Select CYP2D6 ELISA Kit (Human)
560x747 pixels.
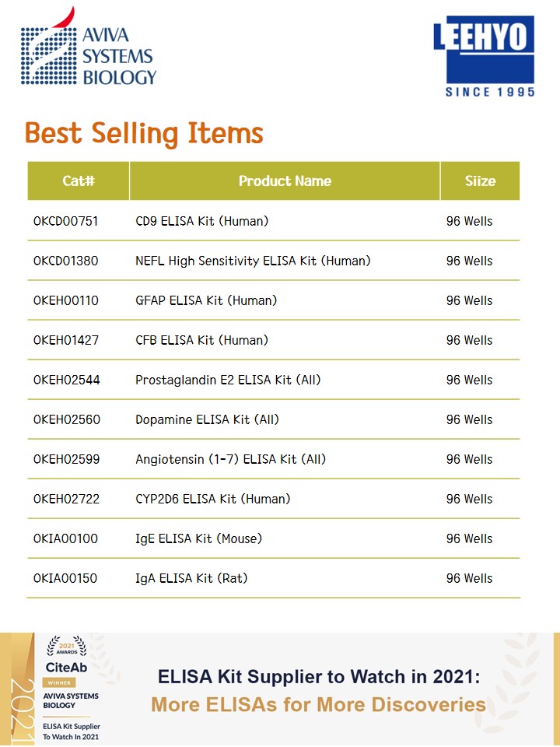click(x=212, y=499)
